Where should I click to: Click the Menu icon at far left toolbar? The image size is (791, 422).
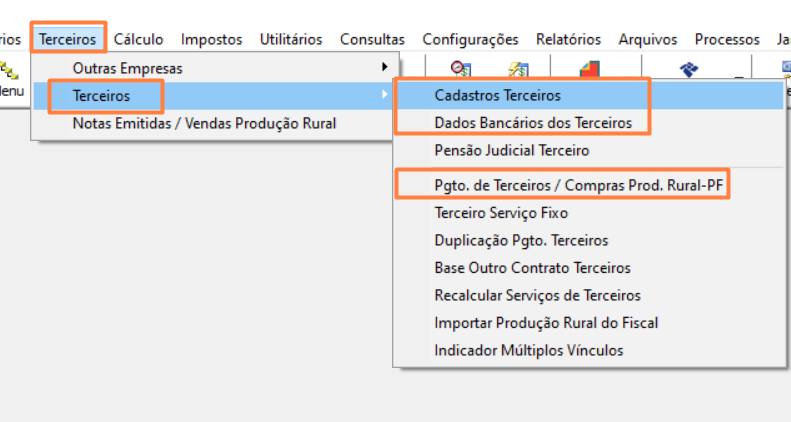pyautogui.click(x=12, y=80)
